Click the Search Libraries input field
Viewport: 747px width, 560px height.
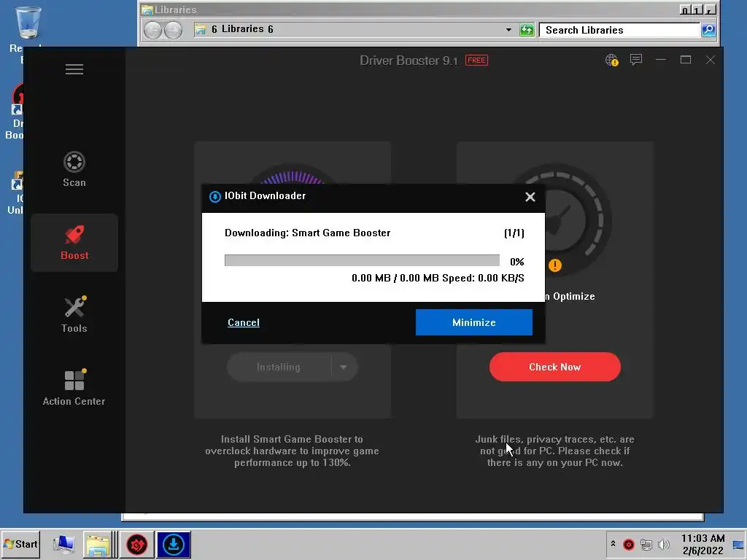[620, 30]
